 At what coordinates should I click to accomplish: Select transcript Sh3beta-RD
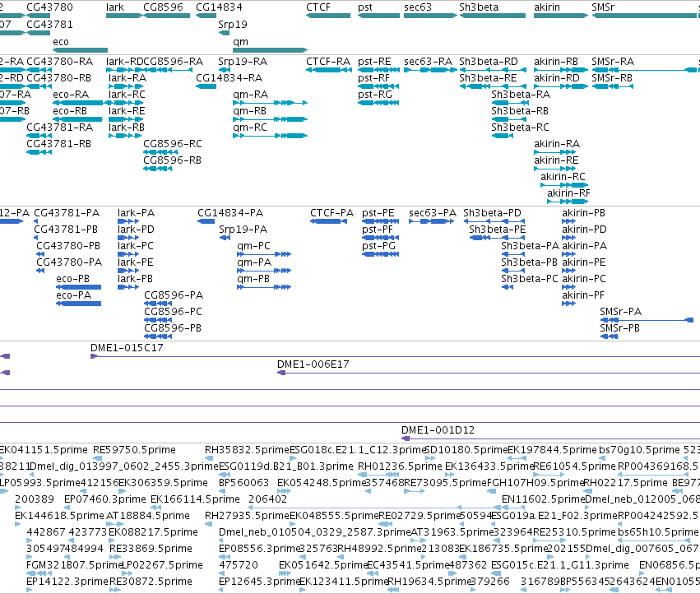pyautogui.click(x=489, y=62)
